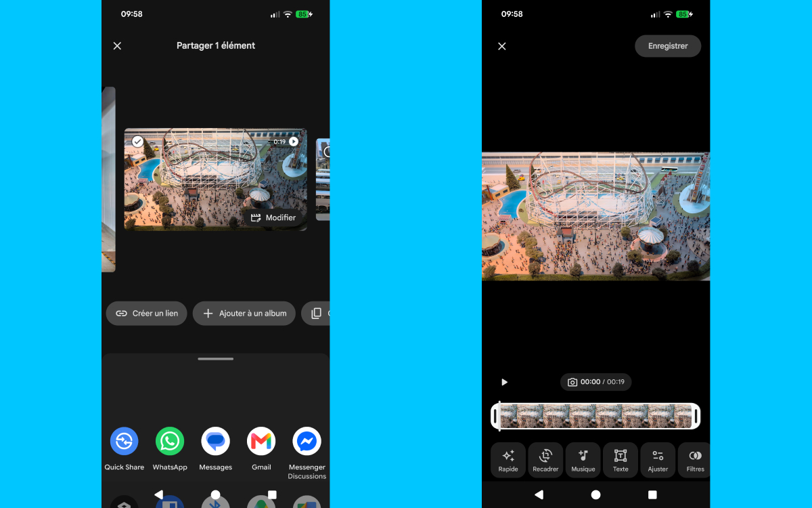Tap the Android recents button in the editor
Image resolution: width=812 pixels, height=508 pixels.
[652, 495]
